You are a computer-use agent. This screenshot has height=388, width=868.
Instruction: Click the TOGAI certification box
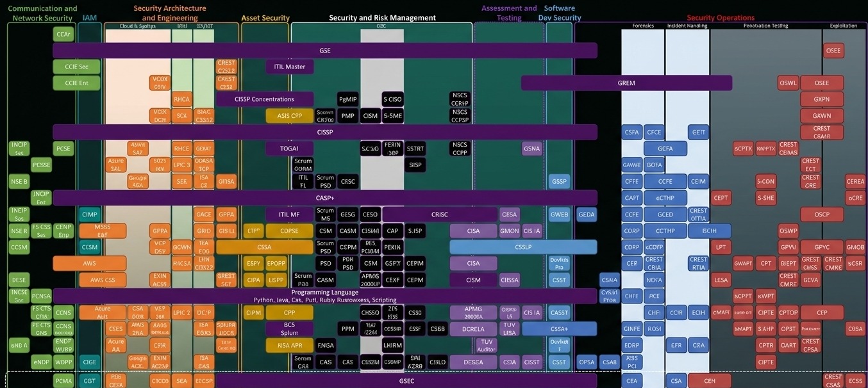[289, 149]
